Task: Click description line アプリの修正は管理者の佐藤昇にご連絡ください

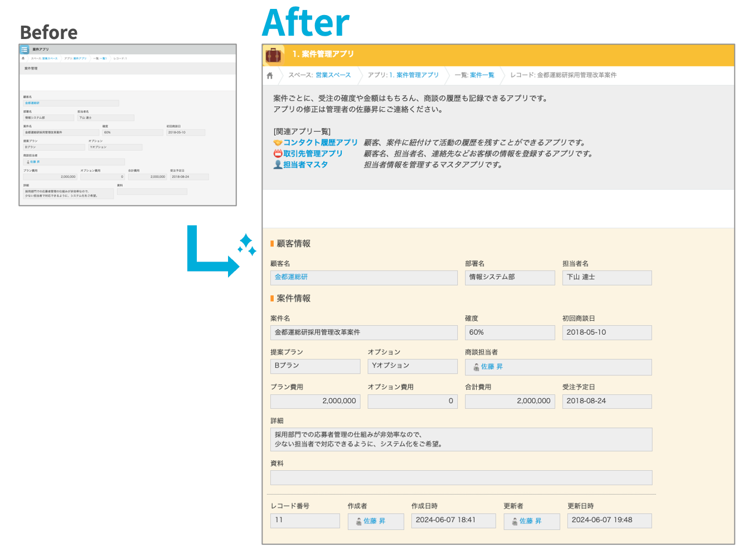Action: [358, 109]
